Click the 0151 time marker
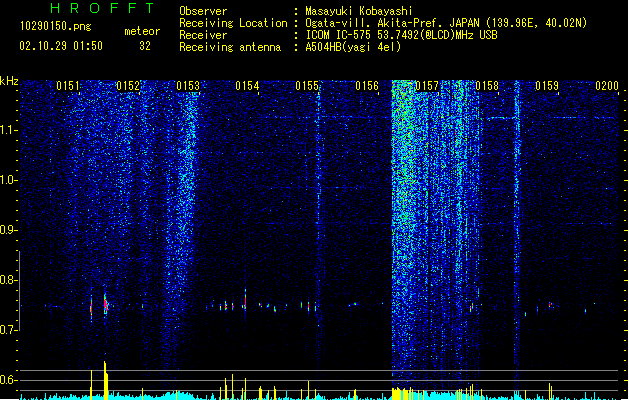 click(x=68, y=86)
